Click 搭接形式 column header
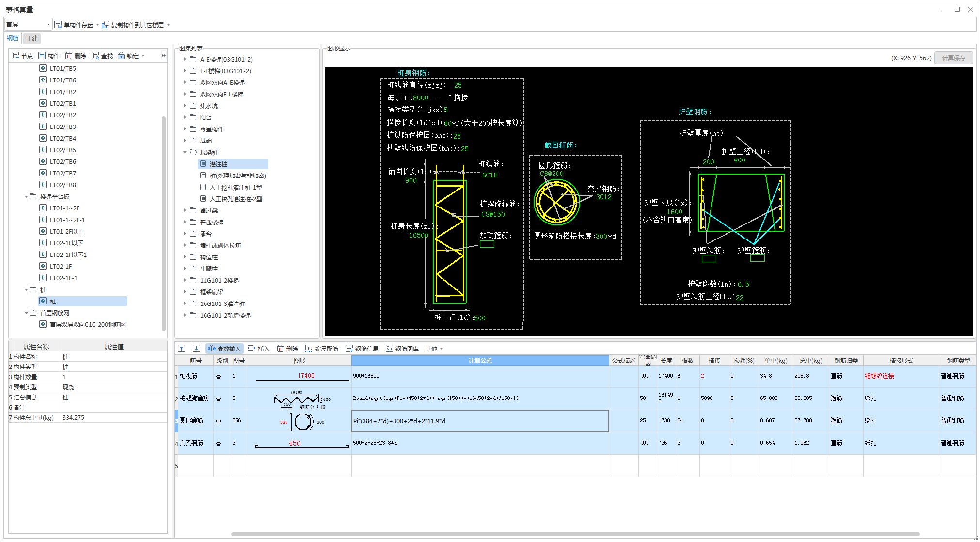980x542 pixels. pyautogui.click(x=901, y=360)
